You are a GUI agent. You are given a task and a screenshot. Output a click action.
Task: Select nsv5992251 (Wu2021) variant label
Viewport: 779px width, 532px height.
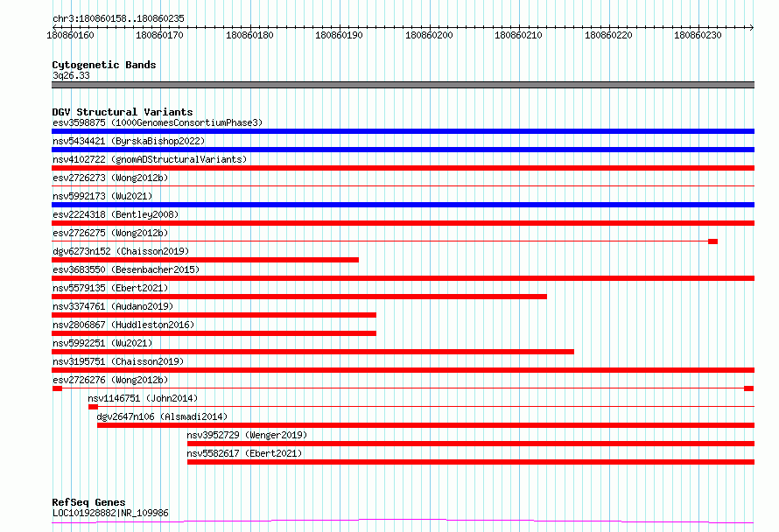click(x=102, y=343)
